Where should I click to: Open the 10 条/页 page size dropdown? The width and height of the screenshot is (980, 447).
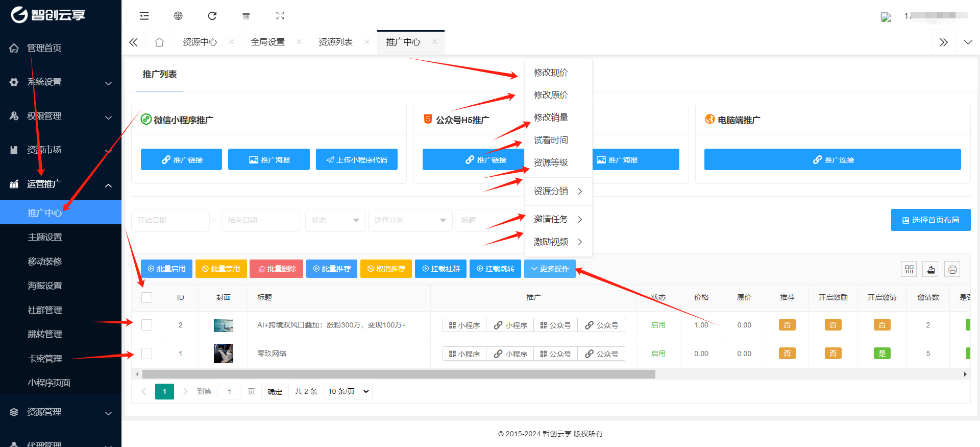[x=348, y=391]
